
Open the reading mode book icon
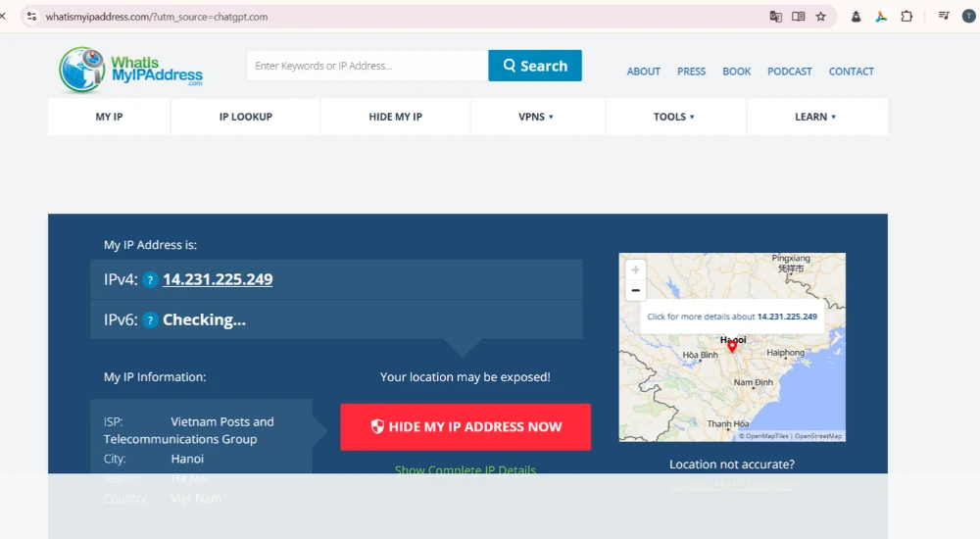click(798, 17)
